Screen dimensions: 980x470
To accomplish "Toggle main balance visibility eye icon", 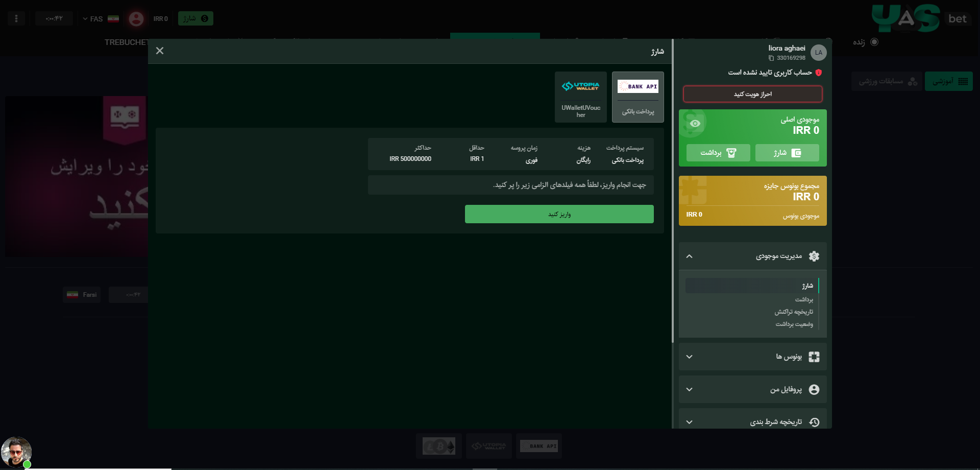I will click(695, 124).
